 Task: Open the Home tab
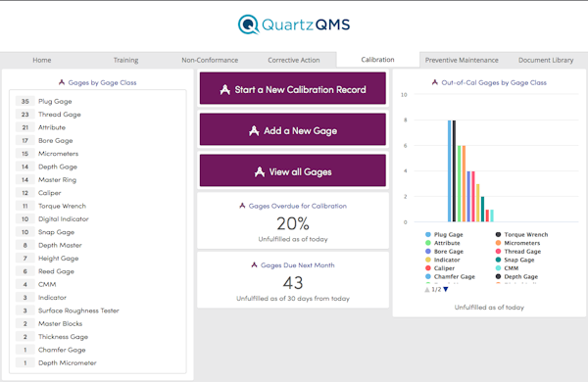42,60
